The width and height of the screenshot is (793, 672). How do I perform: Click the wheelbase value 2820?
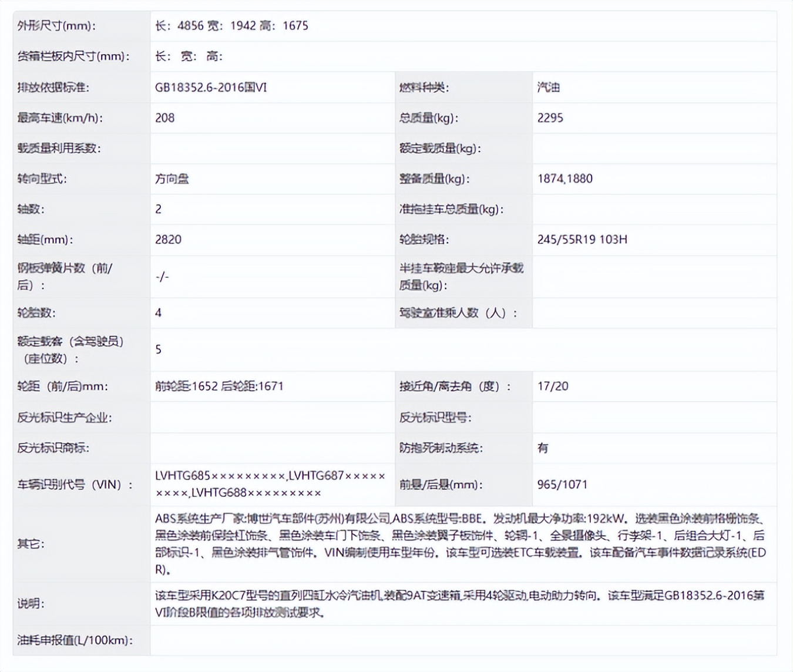pyautogui.click(x=168, y=239)
